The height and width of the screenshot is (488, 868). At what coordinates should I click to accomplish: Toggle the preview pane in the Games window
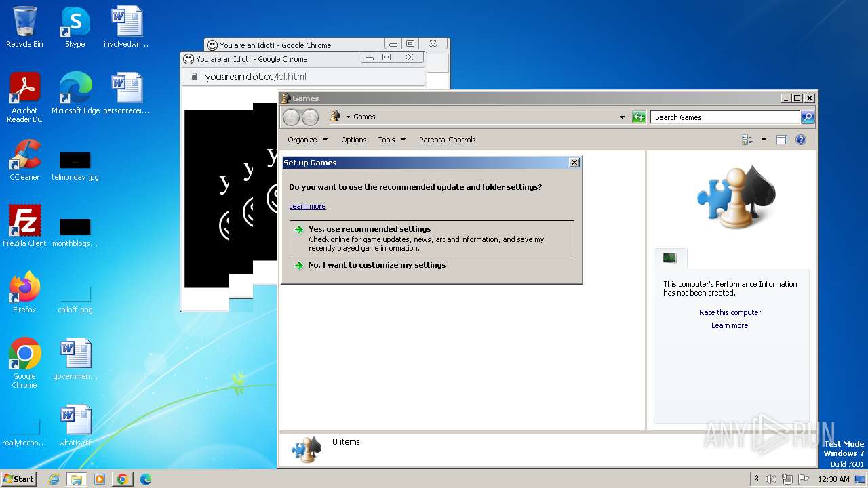coord(781,140)
